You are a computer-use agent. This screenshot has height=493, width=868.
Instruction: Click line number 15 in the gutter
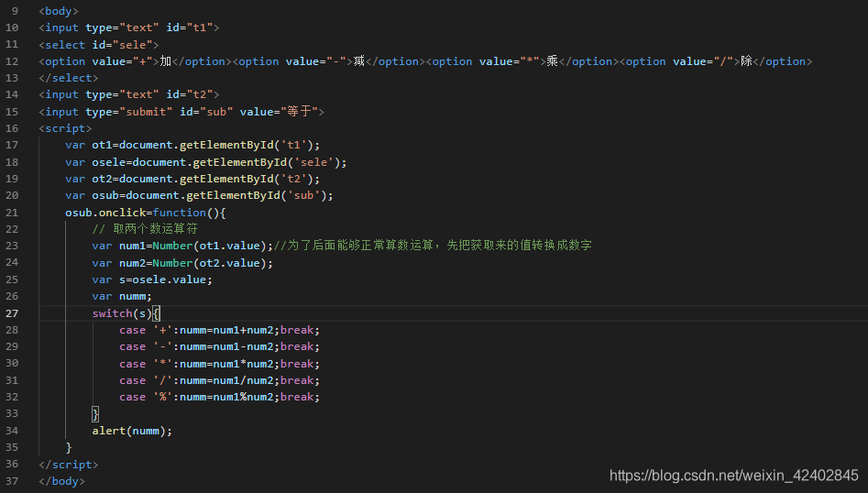(12, 112)
